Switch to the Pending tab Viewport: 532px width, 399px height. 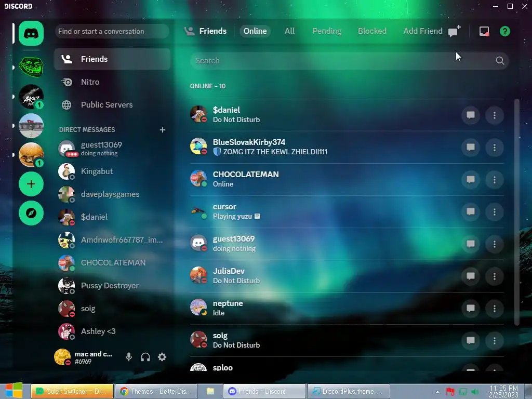(x=327, y=31)
